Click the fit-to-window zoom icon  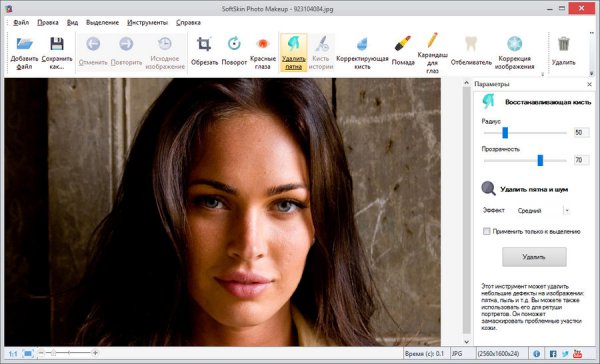coord(28,354)
